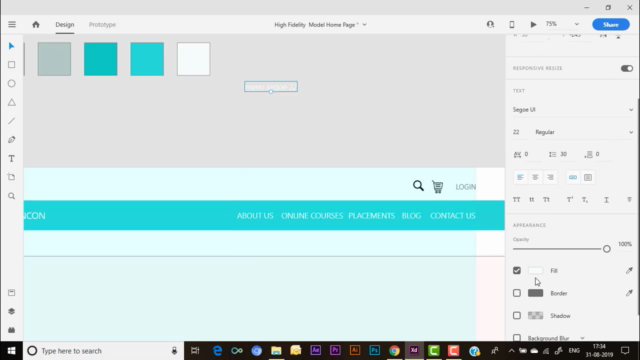This screenshot has height=360, width=640.
Task: Click the font size 22 field
Action: 520,132
